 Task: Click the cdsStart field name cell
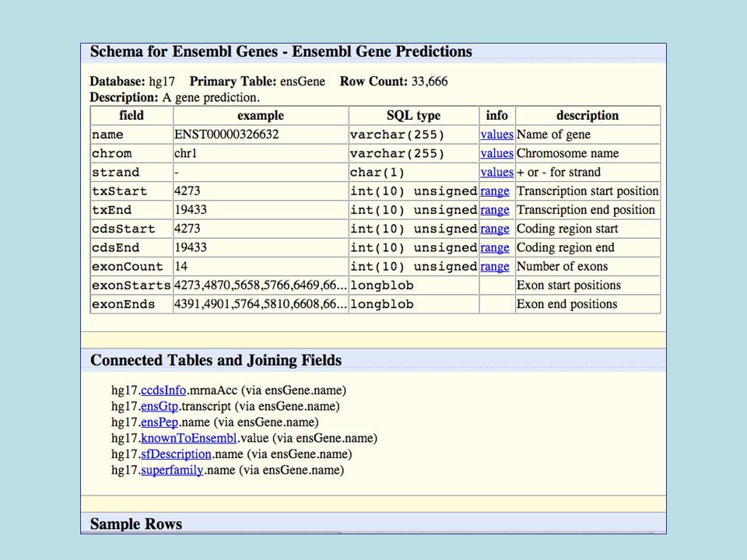[132, 229]
